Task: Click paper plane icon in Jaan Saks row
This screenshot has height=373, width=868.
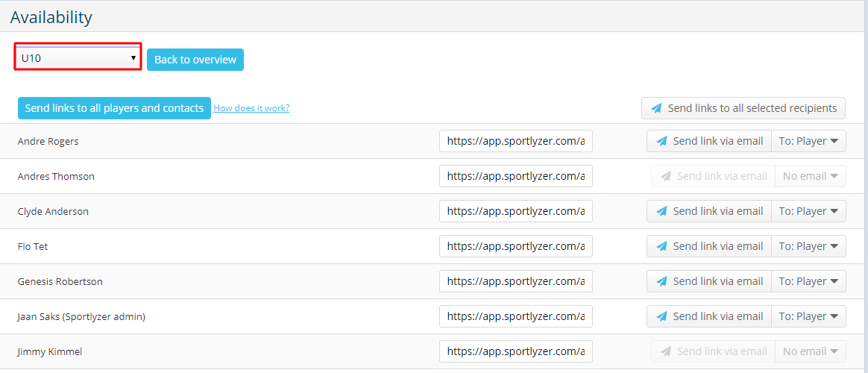Action: click(661, 316)
